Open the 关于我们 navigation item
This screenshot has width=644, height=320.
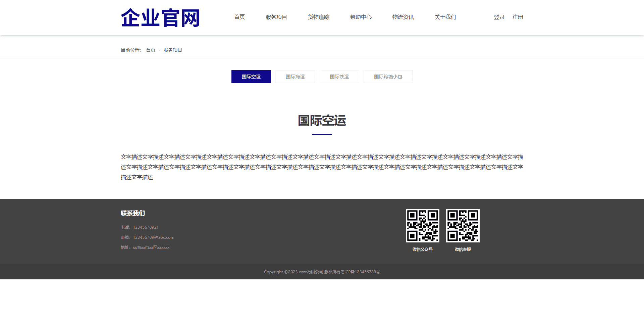coord(445,17)
